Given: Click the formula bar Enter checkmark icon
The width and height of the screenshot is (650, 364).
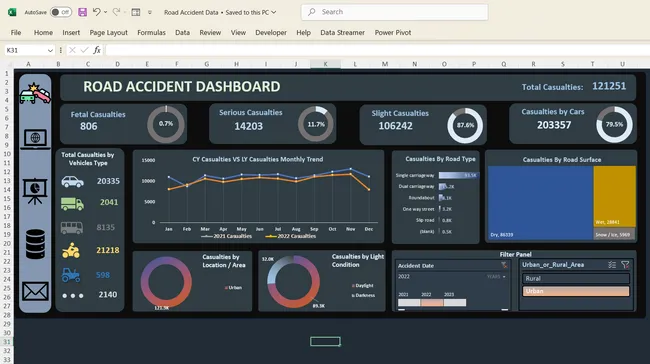Looking at the screenshot, I should click(85, 50).
